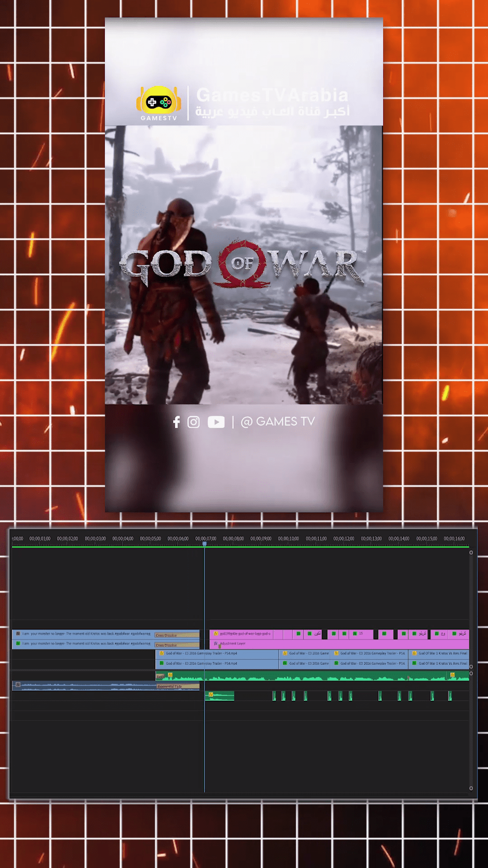The image size is (488, 868).
Task: Click yellow fx badge on upper 'E3 2016 Game' clip
Action: coord(285,653)
